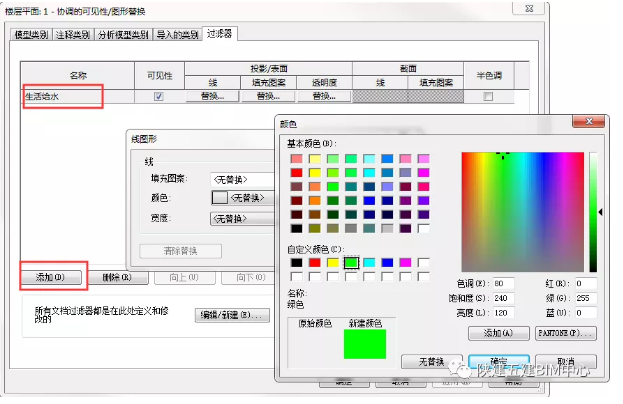Click 取消 in the color dialog
The image size is (623, 404).
coord(566,361)
